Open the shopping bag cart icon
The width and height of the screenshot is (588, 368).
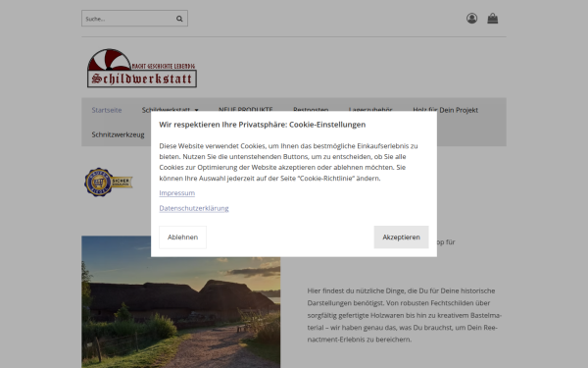pyautogui.click(x=493, y=19)
